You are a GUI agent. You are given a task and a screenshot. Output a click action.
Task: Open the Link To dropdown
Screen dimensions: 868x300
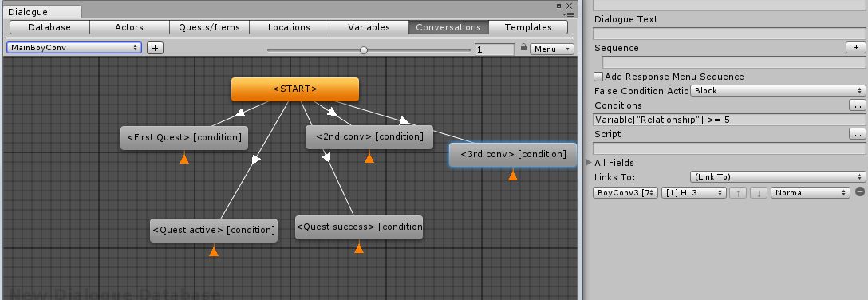coord(778,177)
